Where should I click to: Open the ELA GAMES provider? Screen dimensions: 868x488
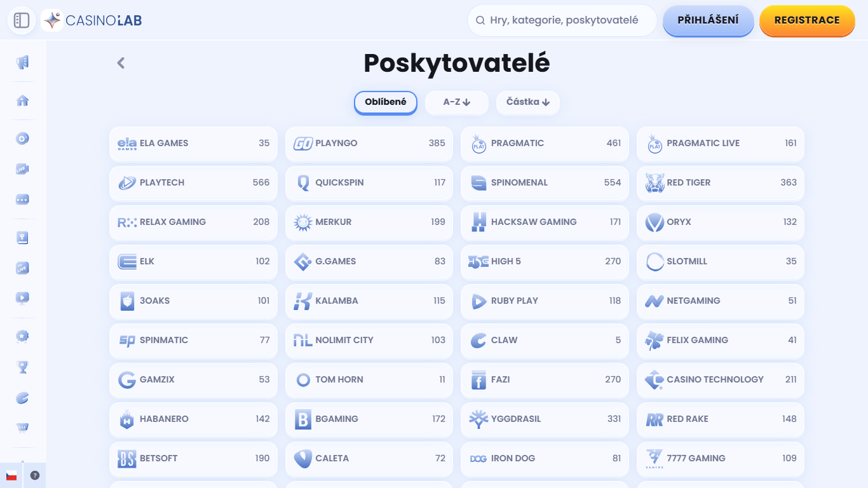193,143
